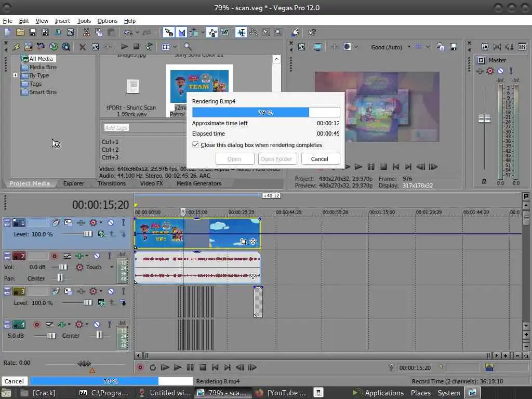Select the Zoom Edit tool magnifier in main toolbar

pyautogui.click(x=278, y=33)
